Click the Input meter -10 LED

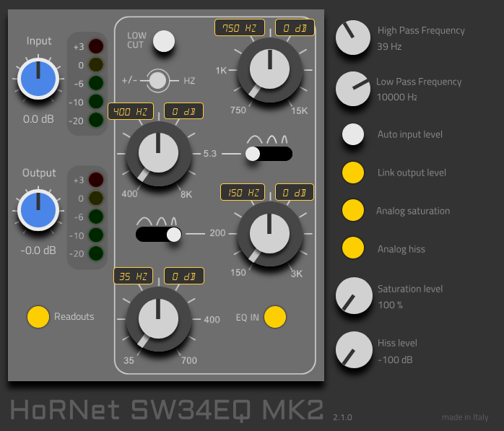(96, 102)
